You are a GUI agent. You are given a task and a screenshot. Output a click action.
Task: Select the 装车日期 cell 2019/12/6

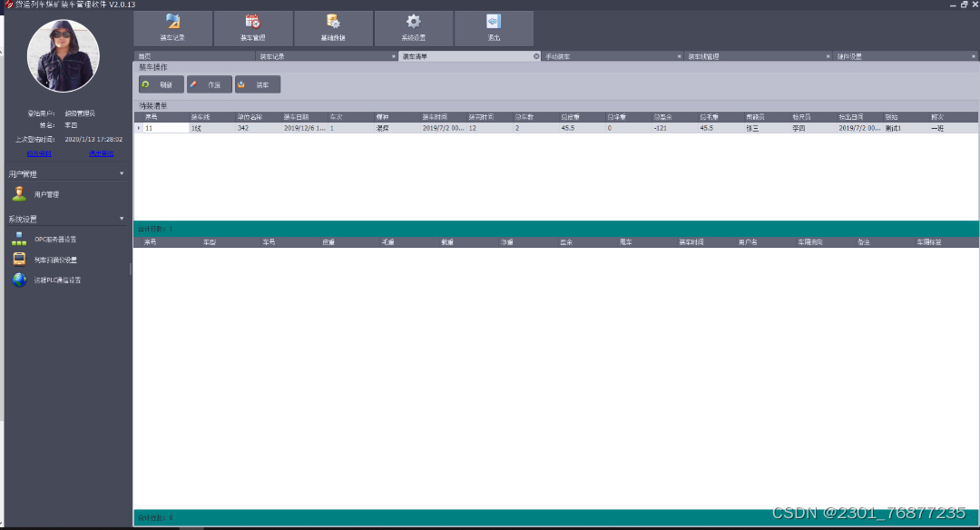(304, 128)
